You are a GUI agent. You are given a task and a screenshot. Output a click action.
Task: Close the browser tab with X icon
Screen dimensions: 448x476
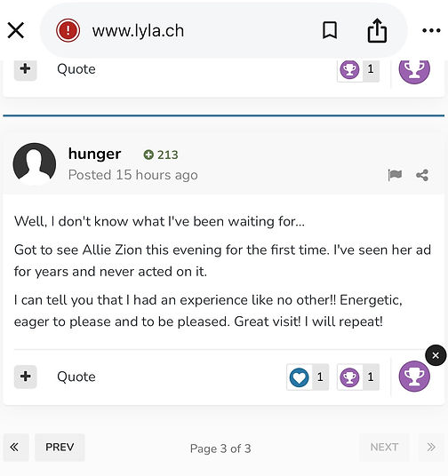15,31
